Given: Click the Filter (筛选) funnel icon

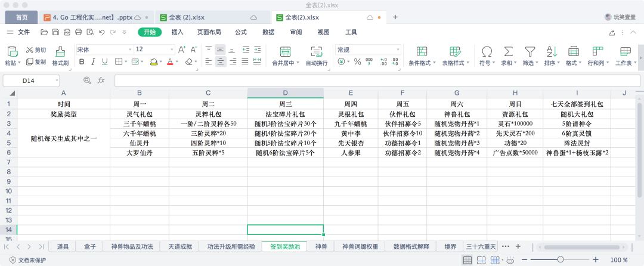Looking at the screenshot, I should 530,51.
